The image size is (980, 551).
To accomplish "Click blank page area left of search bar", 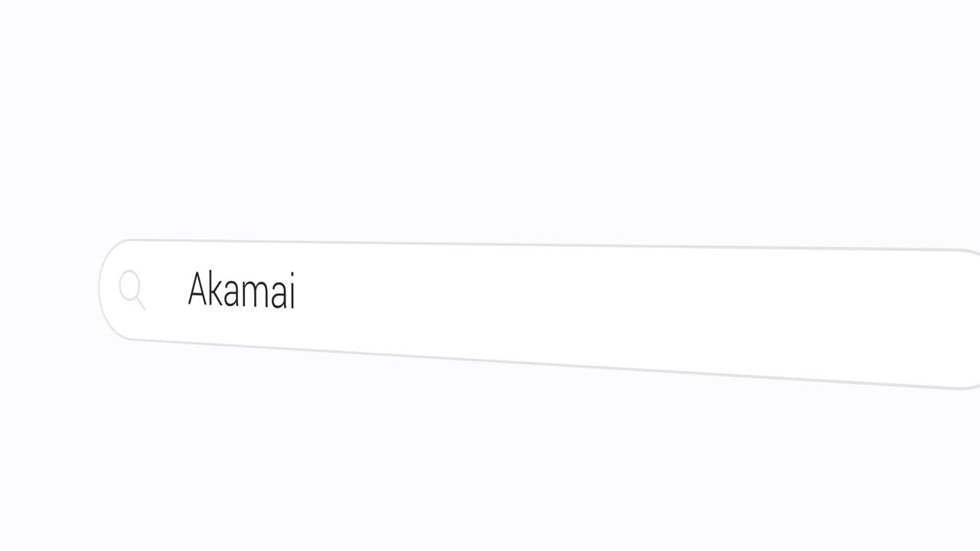I will tap(46, 291).
